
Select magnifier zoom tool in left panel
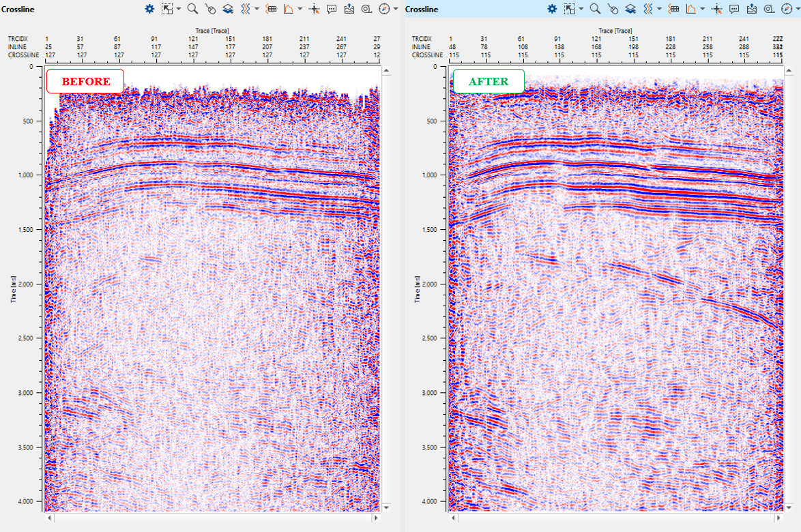pyautogui.click(x=192, y=9)
